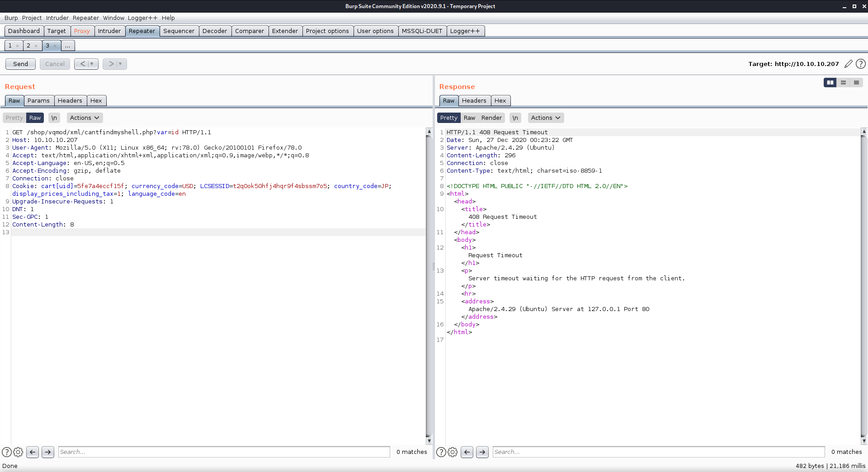The height and width of the screenshot is (472, 868).
Task: Open Repeater help question mark icon
Action: (861, 64)
